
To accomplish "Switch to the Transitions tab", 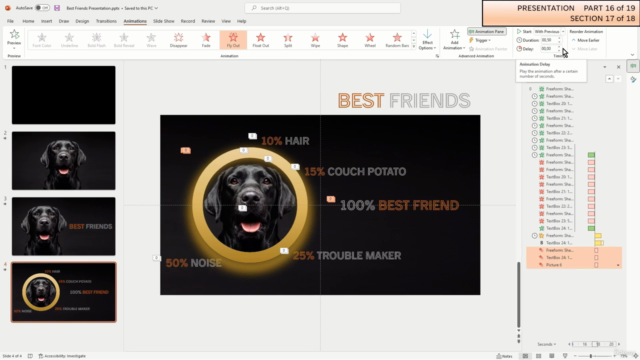I will (106, 21).
